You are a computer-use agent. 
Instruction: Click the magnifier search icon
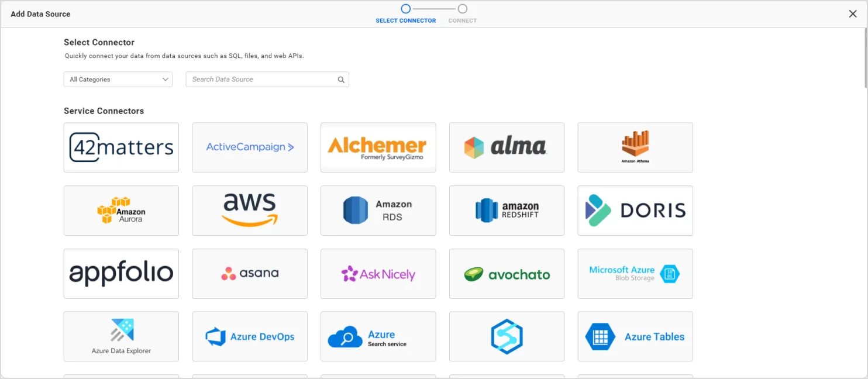[341, 80]
